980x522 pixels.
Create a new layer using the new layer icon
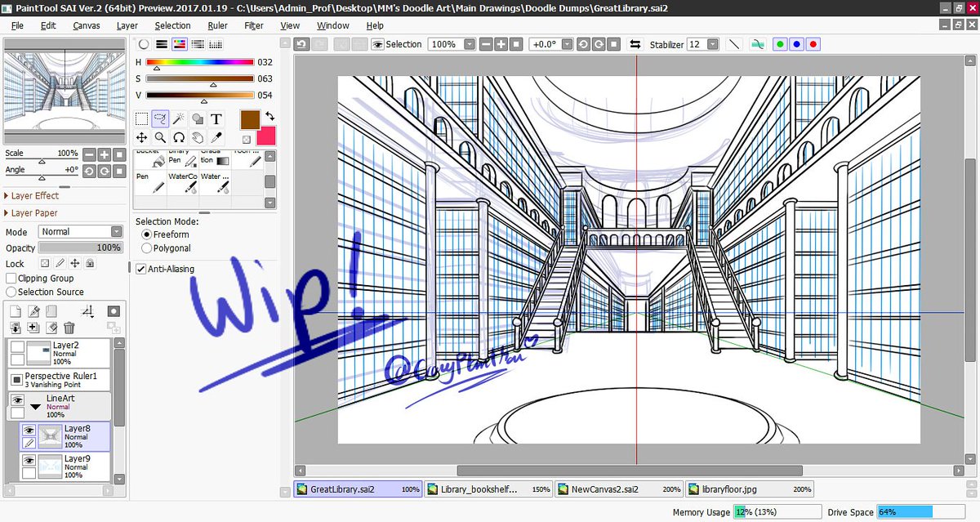click(x=14, y=311)
